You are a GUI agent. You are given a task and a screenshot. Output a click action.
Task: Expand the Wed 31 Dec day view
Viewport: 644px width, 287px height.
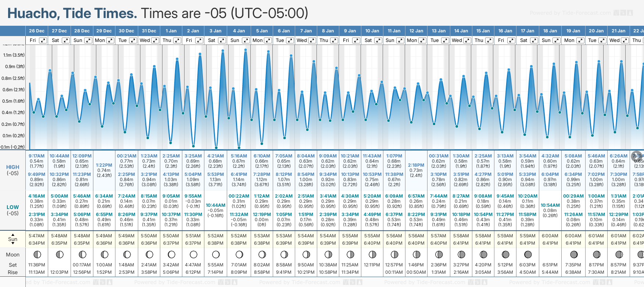coord(155,40)
